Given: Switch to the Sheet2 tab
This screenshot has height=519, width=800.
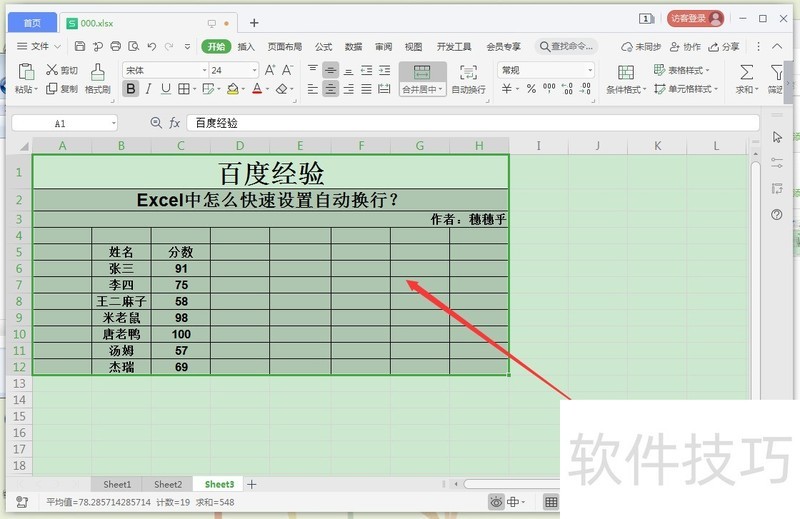Looking at the screenshot, I should (168, 484).
